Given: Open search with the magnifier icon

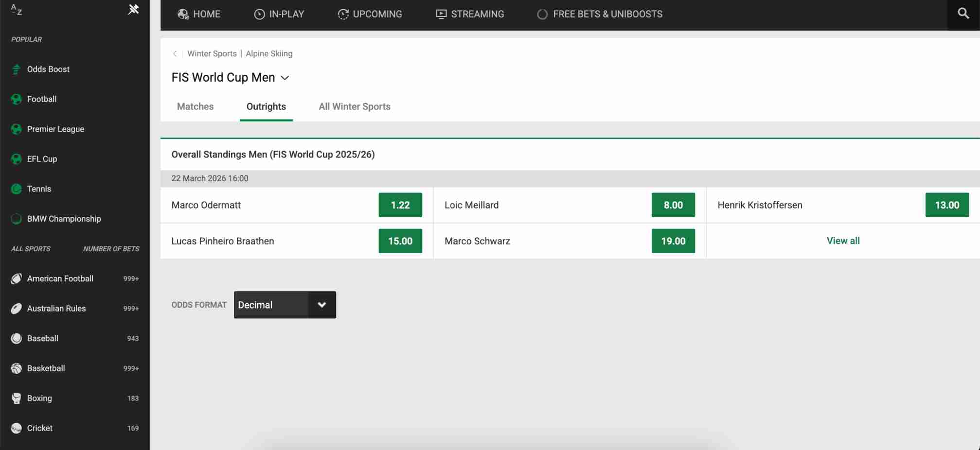Looking at the screenshot, I should (x=963, y=14).
